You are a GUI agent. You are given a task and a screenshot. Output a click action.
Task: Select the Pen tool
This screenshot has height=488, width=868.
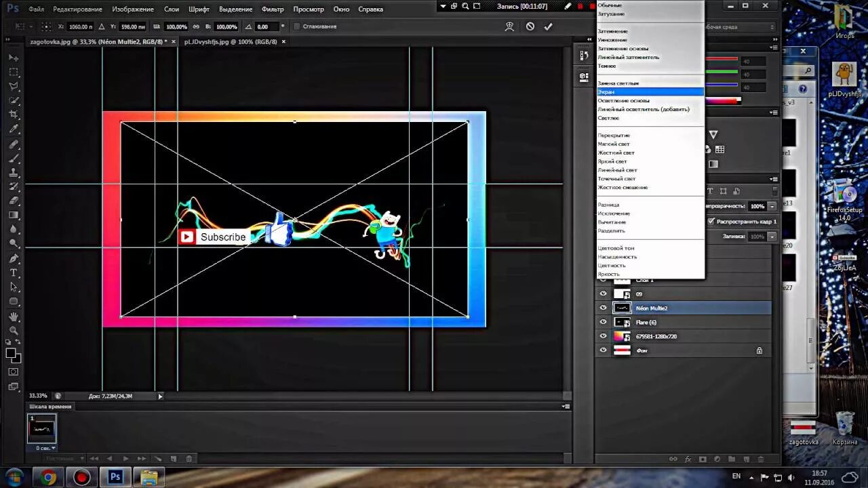14,259
